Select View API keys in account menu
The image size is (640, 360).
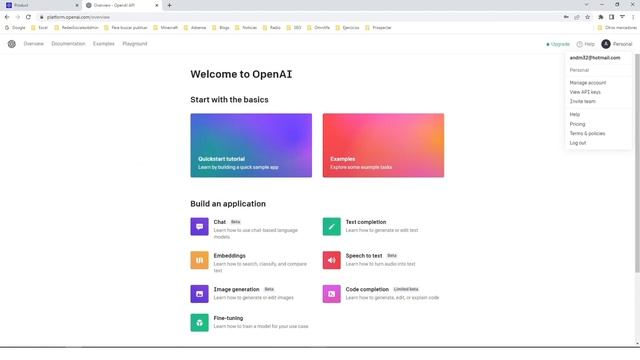pos(585,92)
